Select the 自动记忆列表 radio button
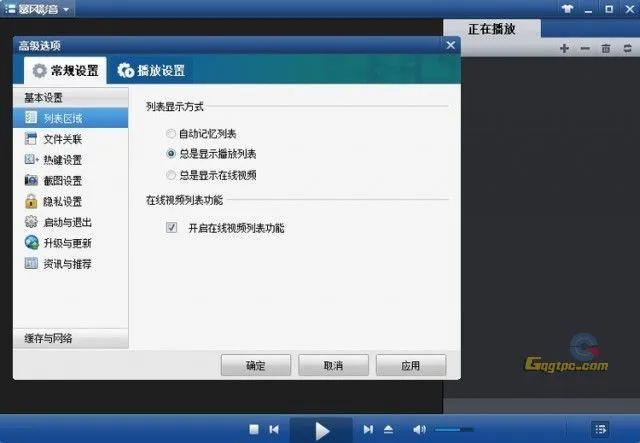Viewport: 640px width, 443px height. 171,134
